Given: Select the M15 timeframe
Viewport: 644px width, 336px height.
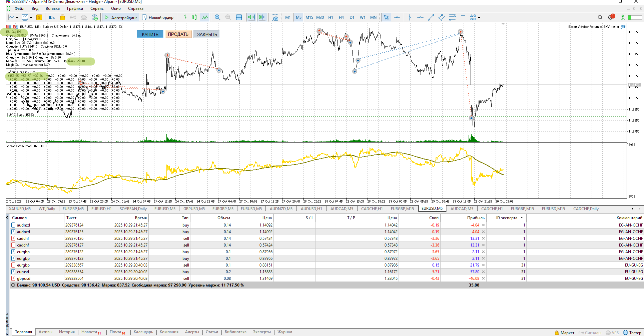Looking at the screenshot, I should (x=309, y=17).
